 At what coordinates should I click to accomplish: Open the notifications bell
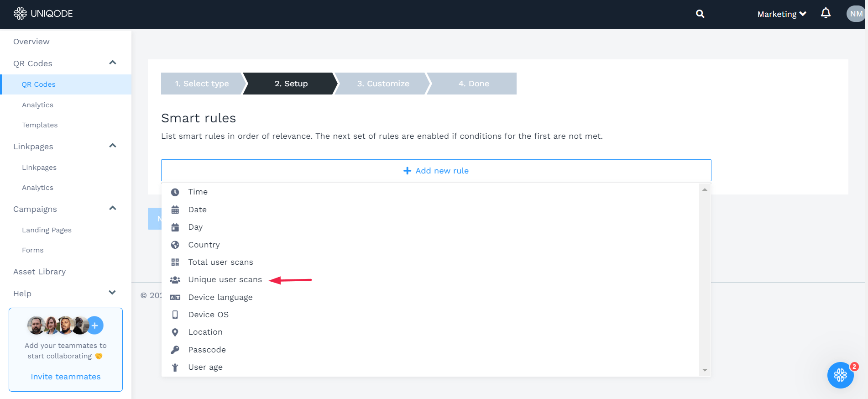pyautogui.click(x=826, y=13)
